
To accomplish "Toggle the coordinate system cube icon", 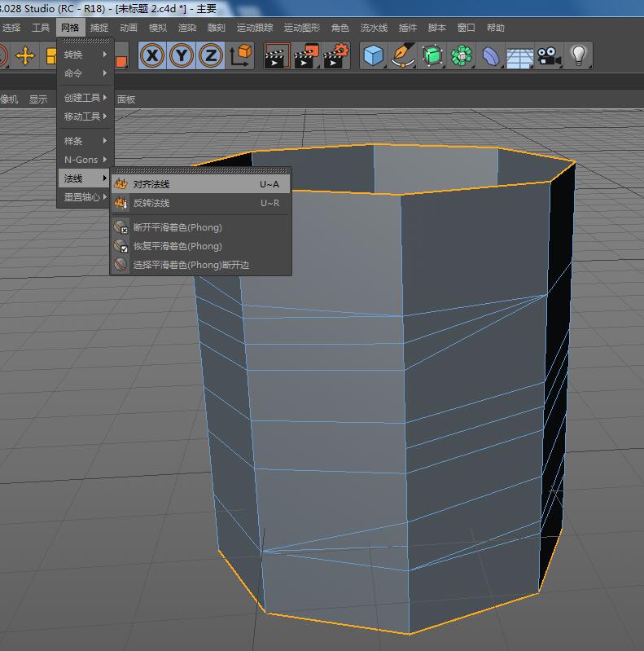I will coord(241,56).
